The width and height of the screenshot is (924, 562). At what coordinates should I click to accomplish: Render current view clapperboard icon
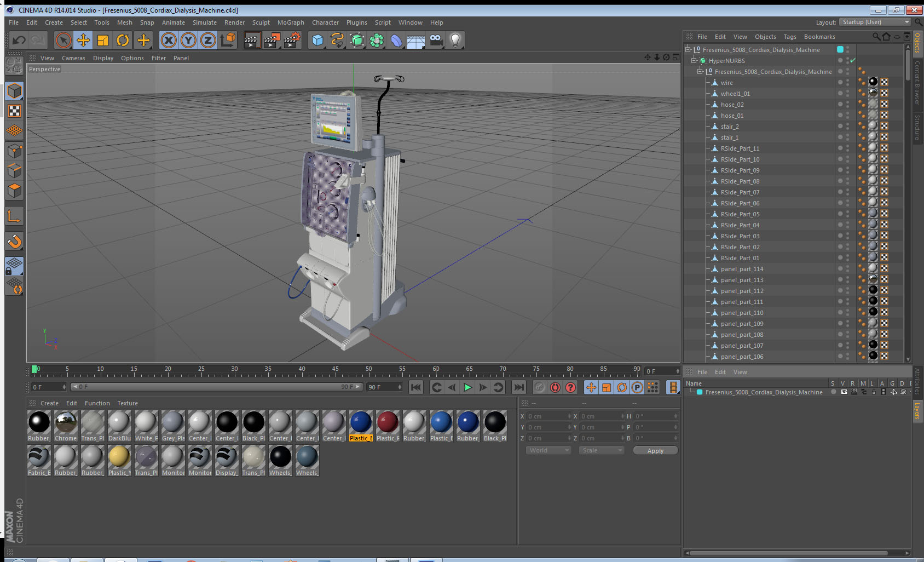pos(251,40)
